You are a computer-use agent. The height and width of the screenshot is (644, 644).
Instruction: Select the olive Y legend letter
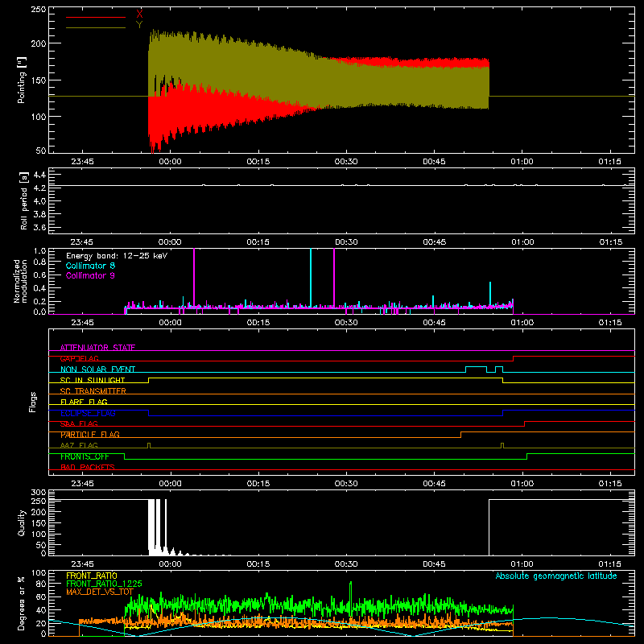(139, 25)
